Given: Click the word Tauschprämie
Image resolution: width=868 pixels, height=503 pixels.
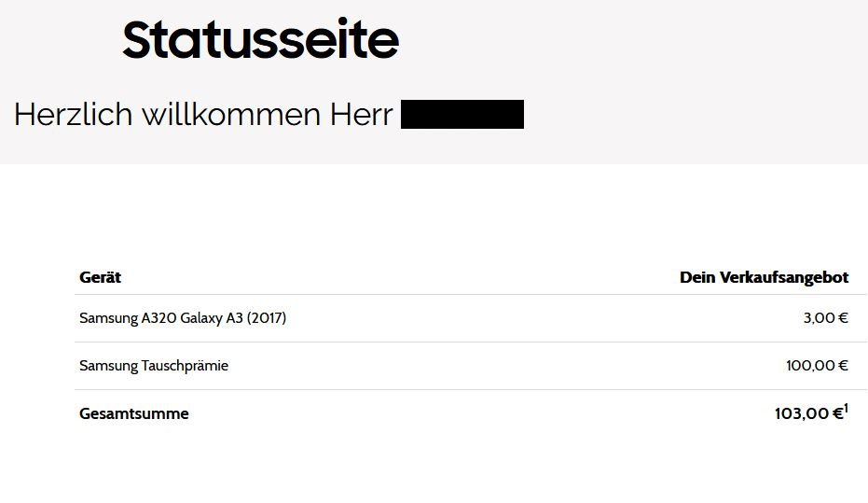Looking at the screenshot, I should click(x=185, y=366).
